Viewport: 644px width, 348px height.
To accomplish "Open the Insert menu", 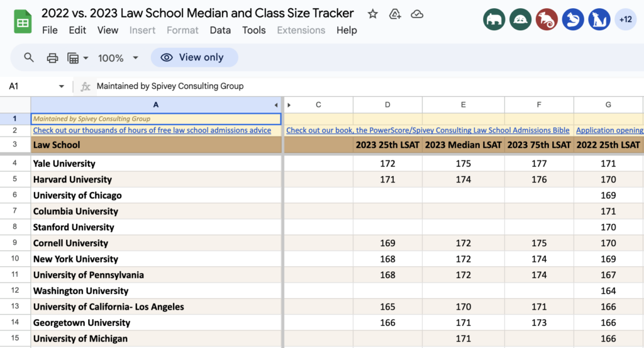I will click(x=142, y=30).
